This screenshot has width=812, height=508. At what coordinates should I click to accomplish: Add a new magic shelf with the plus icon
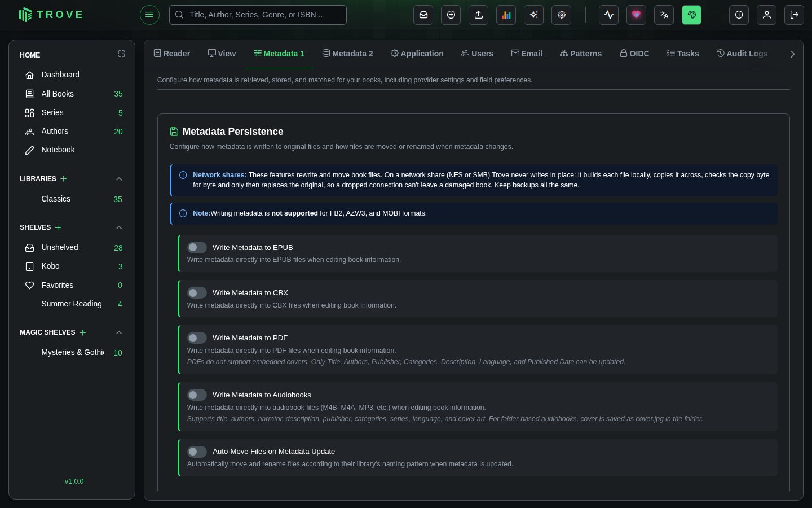[x=83, y=332]
